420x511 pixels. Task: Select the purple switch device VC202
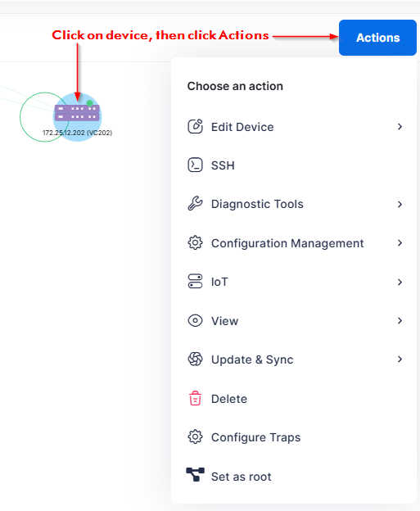point(77,113)
